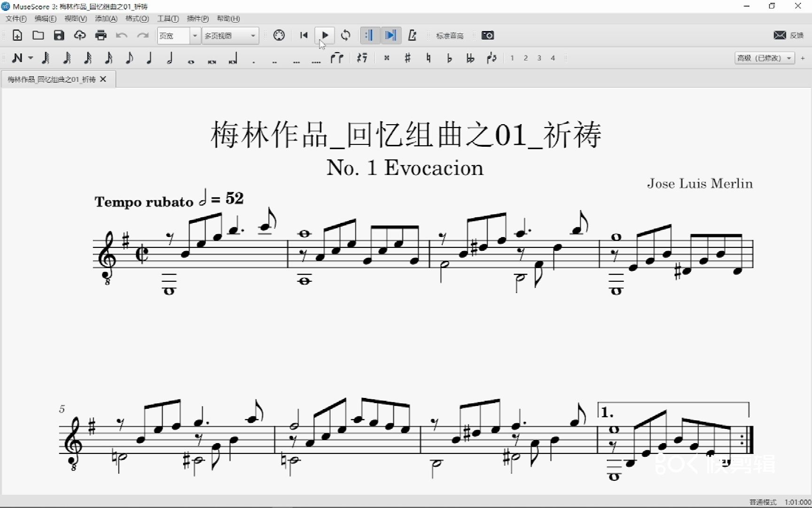Select quarter note duration

coord(149,58)
